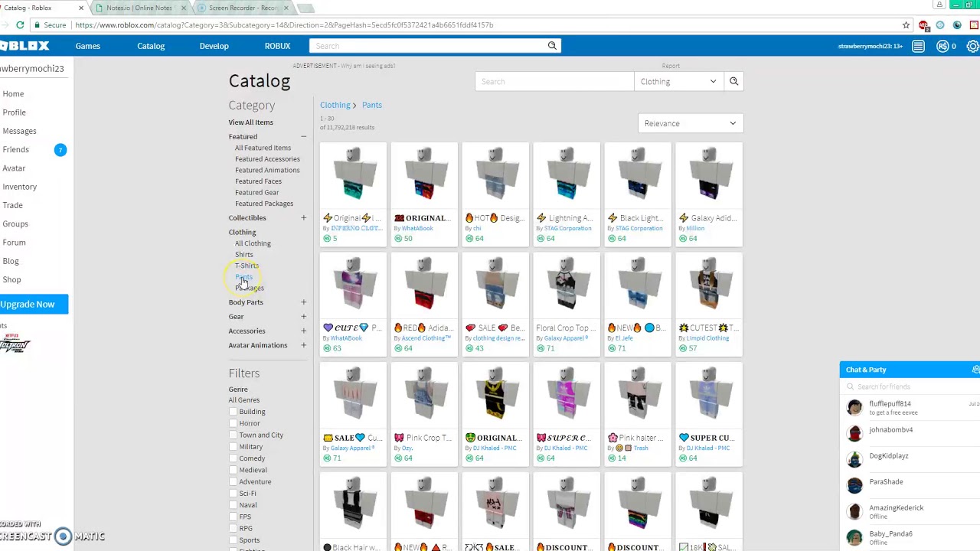
Task: Open the Pink Crop T... item thumbnail
Action: click(424, 396)
